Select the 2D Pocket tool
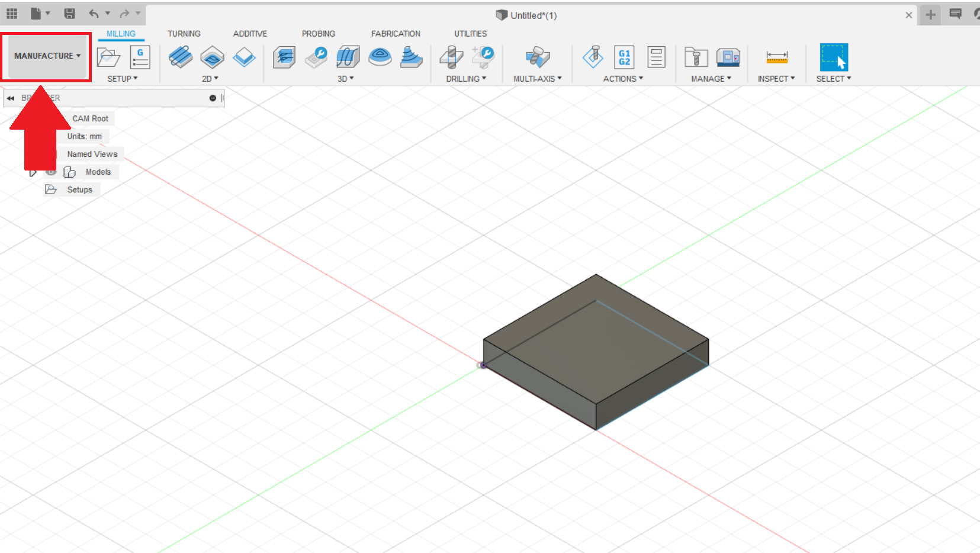This screenshot has height=553, width=980. pyautogui.click(x=212, y=57)
